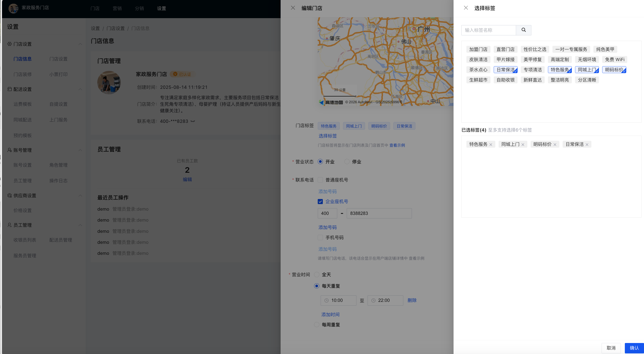Remove the 明码标价 selected tag
This screenshot has height=354, width=644.
[x=555, y=145]
